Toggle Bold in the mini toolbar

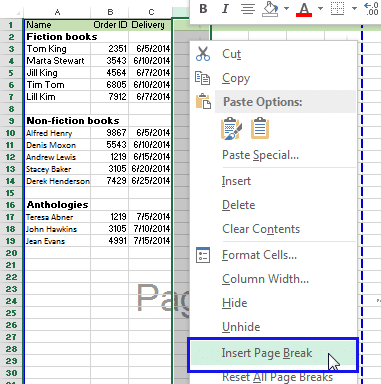pyautogui.click(x=203, y=8)
